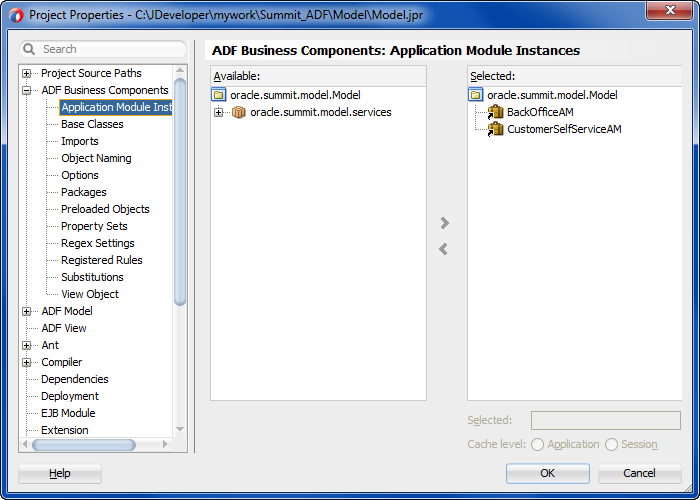Select oracle.summit.model.services text in Available list
Viewport: 700px width, 500px height.
point(321,112)
